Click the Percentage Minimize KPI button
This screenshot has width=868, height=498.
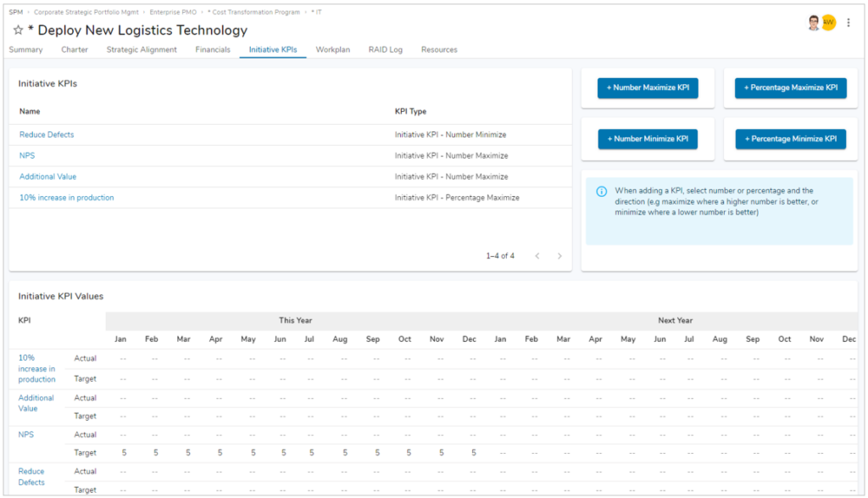coord(790,137)
